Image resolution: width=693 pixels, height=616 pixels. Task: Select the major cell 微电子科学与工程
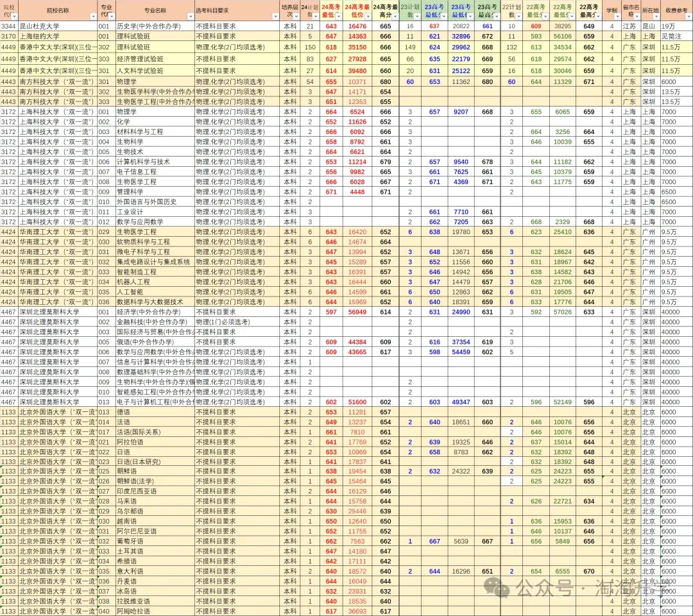pyautogui.click(x=155, y=252)
